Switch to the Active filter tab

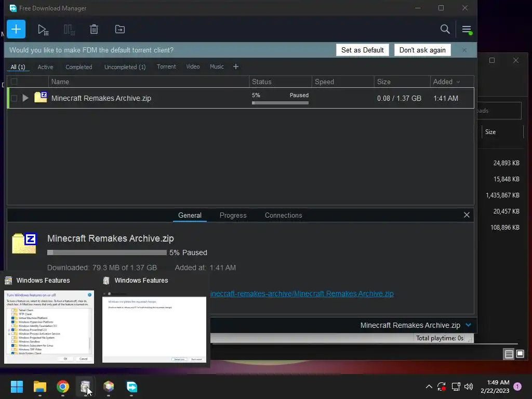pos(46,67)
